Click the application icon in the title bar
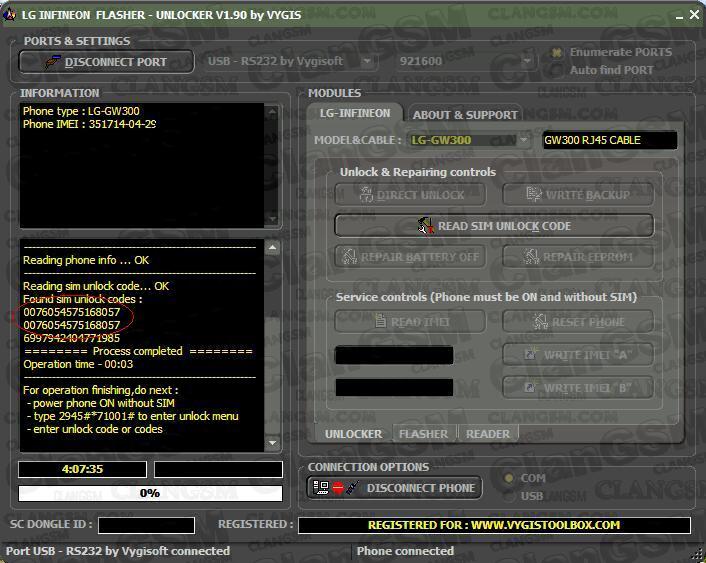 pyautogui.click(x=9, y=15)
